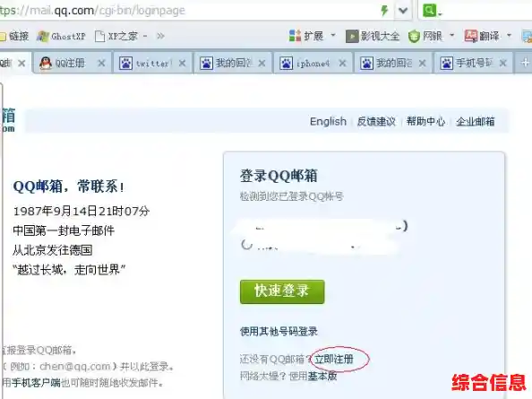Open the XP之家 bookmark

pyautogui.click(x=116, y=36)
